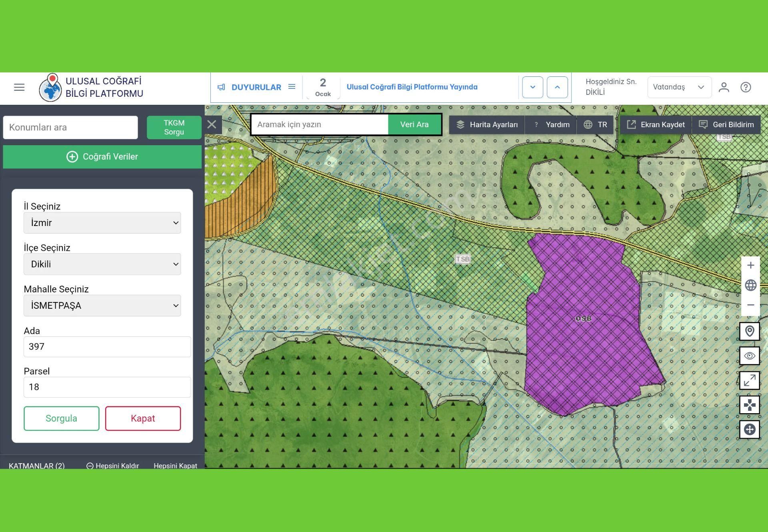The image size is (768, 532).
Task: Click Ekran Kaydet toolbar item
Action: coord(656,125)
